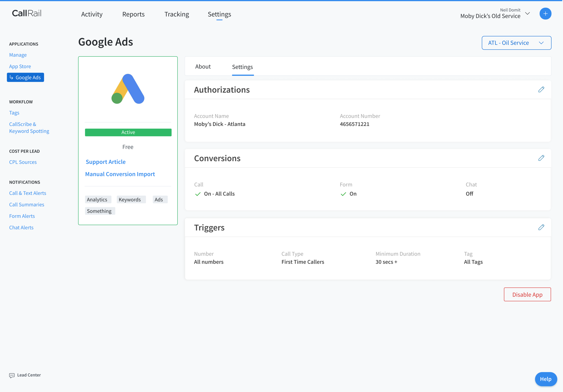Open Tags under Workflow

pyautogui.click(x=14, y=113)
